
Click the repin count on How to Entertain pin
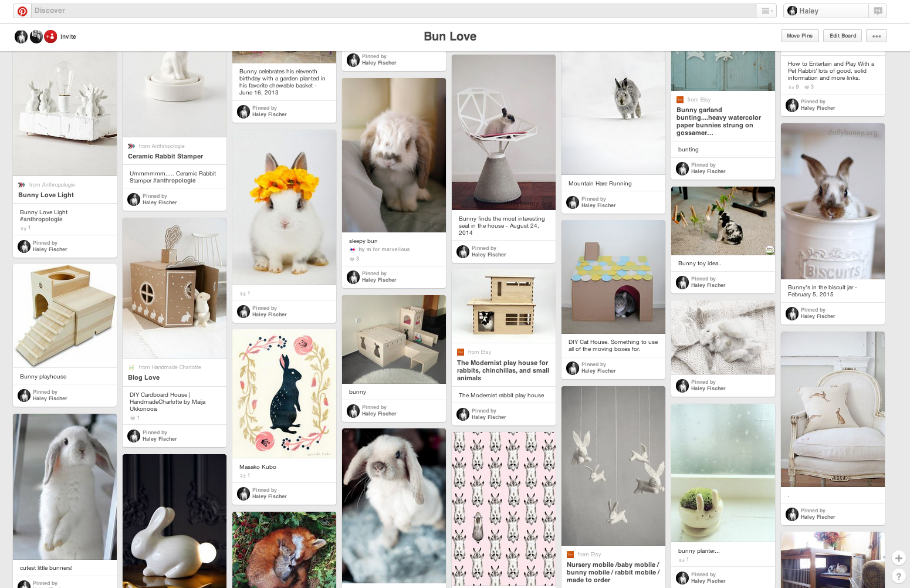tap(793, 87)
